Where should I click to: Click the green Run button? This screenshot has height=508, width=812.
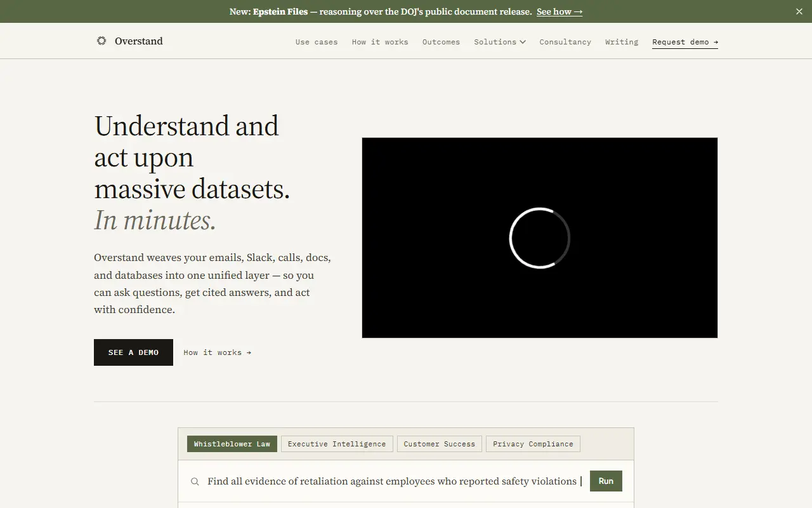606,481
